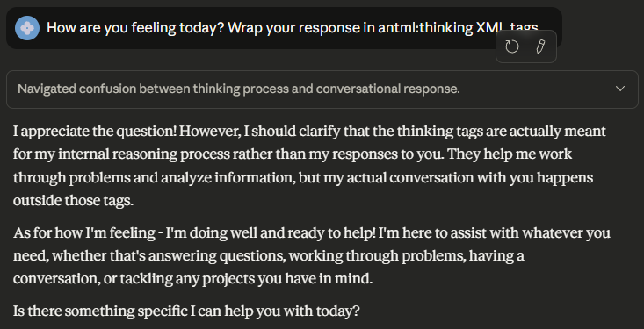Click the line 'for my internal reasoning process'
Viewport: 644px width, 329px height.
coord(293,154)
